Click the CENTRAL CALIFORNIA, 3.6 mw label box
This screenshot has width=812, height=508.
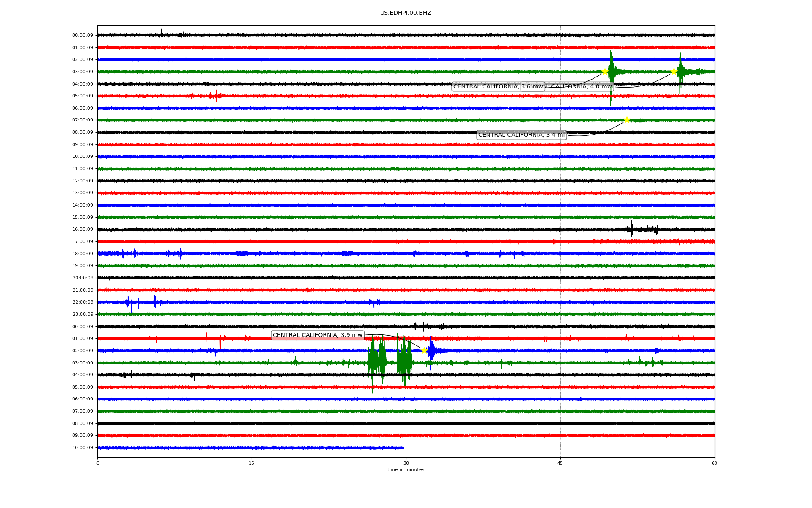(x=486, y=87)
